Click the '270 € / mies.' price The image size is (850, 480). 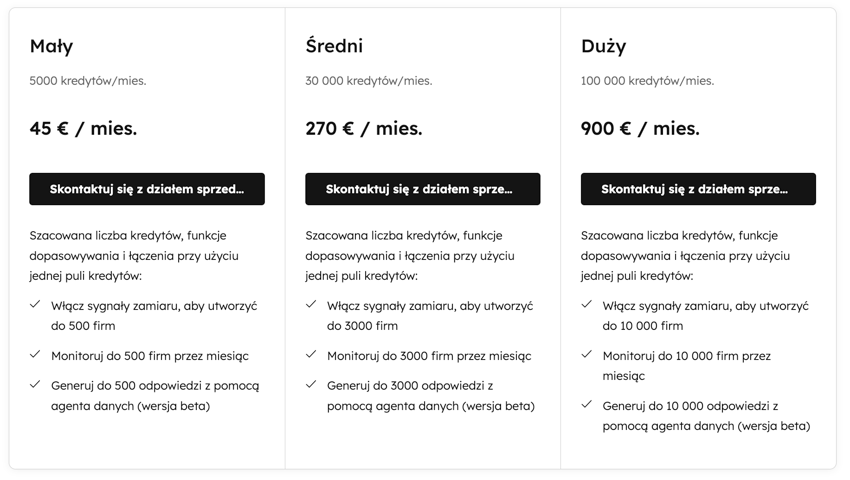(x=364, y=128)
